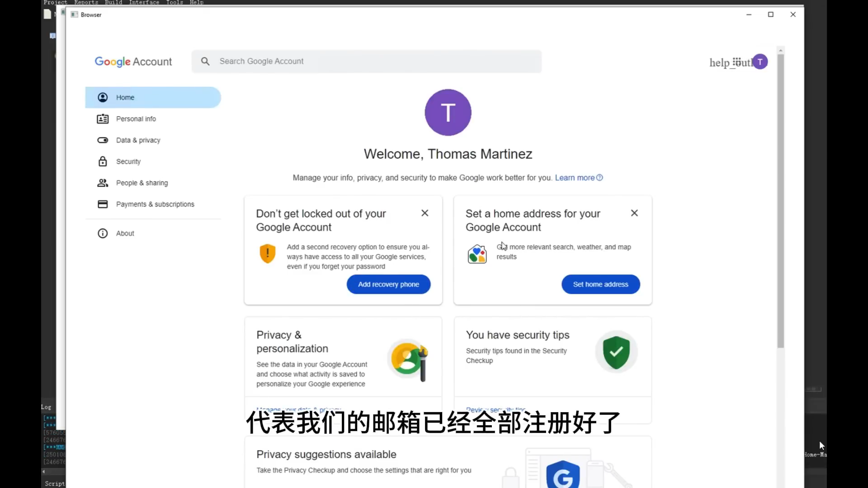Click the scrollbar up arrow
The width and height of the screenshot is (868, 488).
pos(781,50)
